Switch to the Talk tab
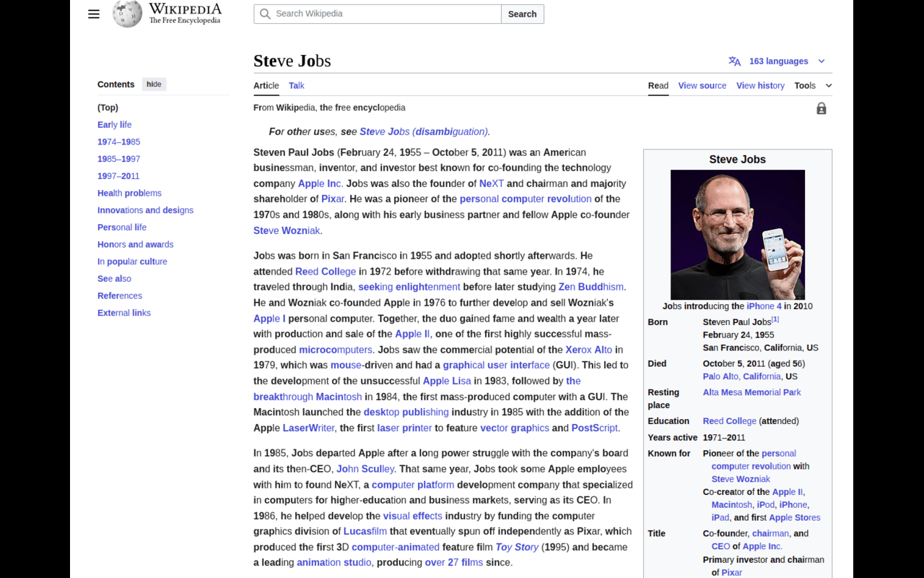Viewport: 924px width, 578px height. [296, 85]
